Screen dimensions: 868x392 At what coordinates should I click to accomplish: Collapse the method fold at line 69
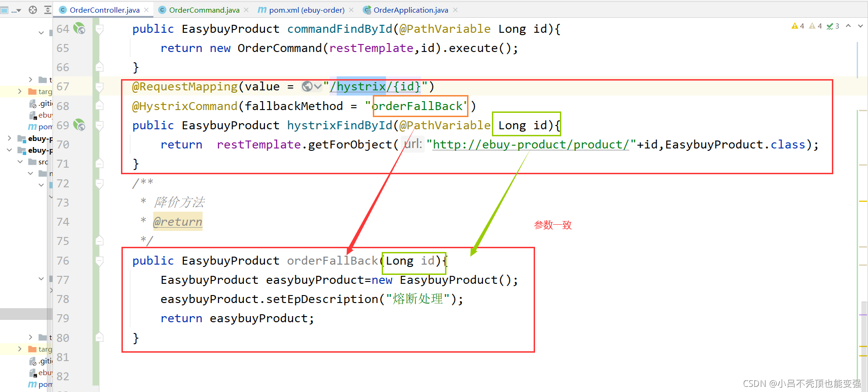(99, 126)
